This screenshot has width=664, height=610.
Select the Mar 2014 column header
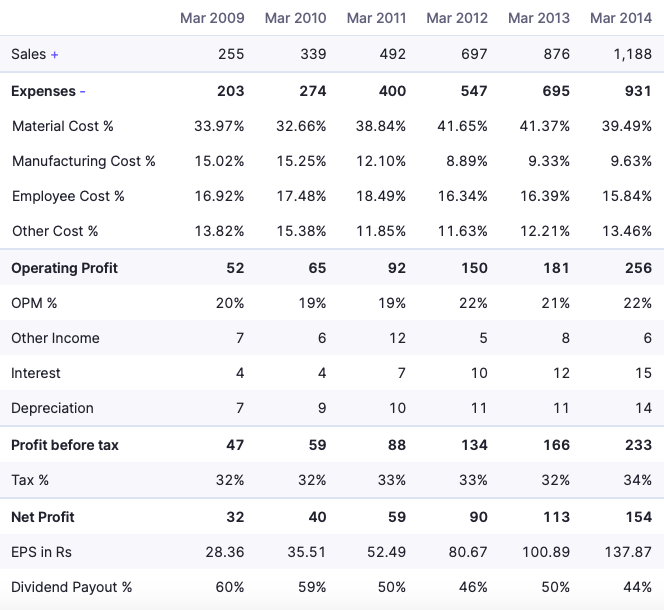click(620, 18)
